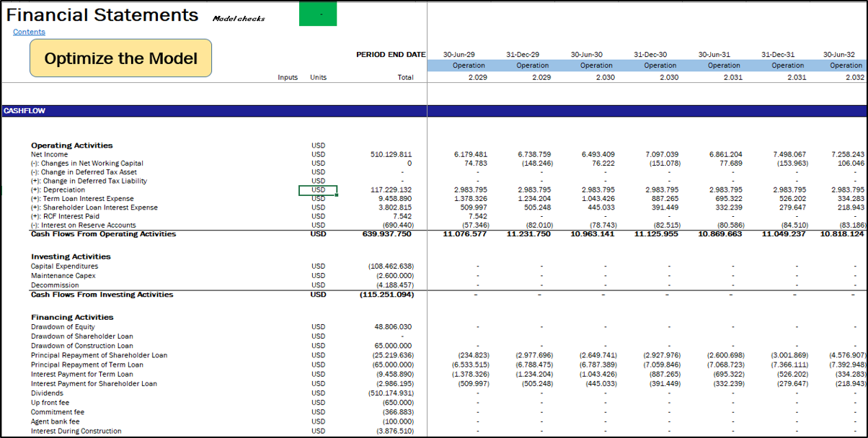Click the Investing Activities heading

(x=71, y=256)
